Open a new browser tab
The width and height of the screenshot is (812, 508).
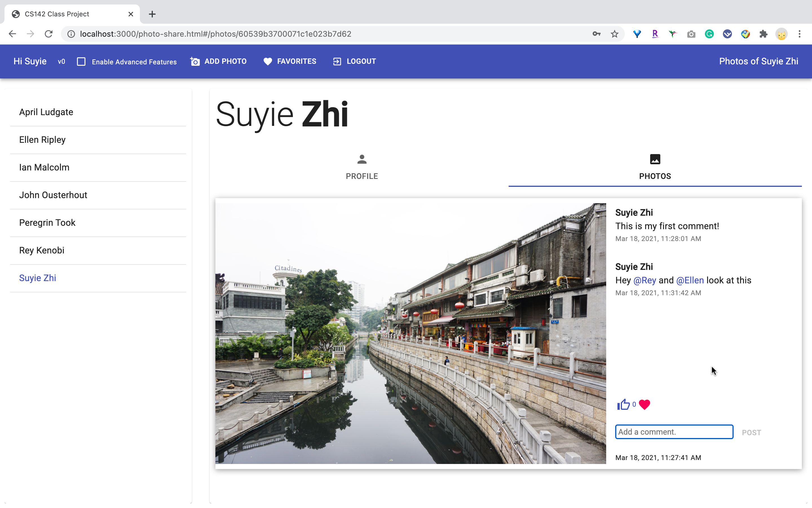(152, 14)
